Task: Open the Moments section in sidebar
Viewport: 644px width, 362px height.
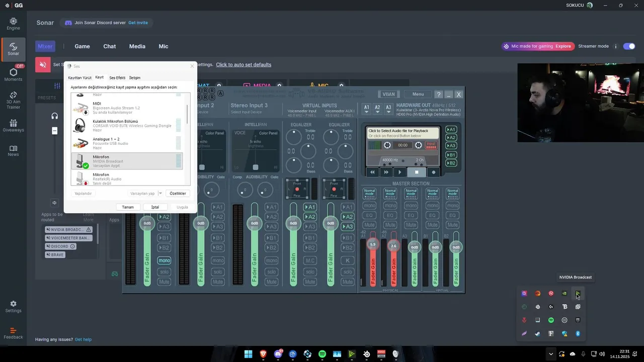Action: tap(13, 74)
